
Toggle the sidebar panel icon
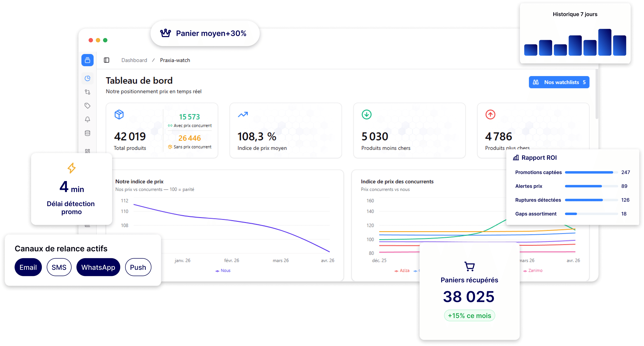tap(106, 60)
